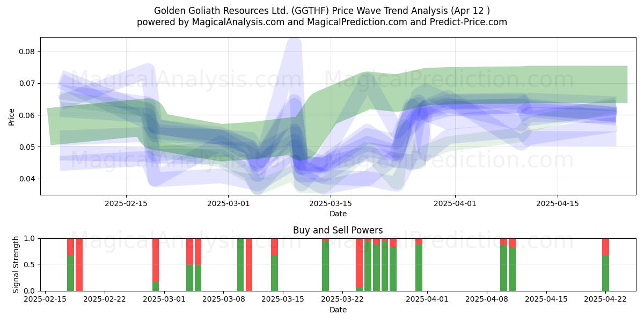Viewport: 644px width, 322px height.
Task: Select the 0.08 price axis label
Action: pyautogui.click(x=27, y=52)
